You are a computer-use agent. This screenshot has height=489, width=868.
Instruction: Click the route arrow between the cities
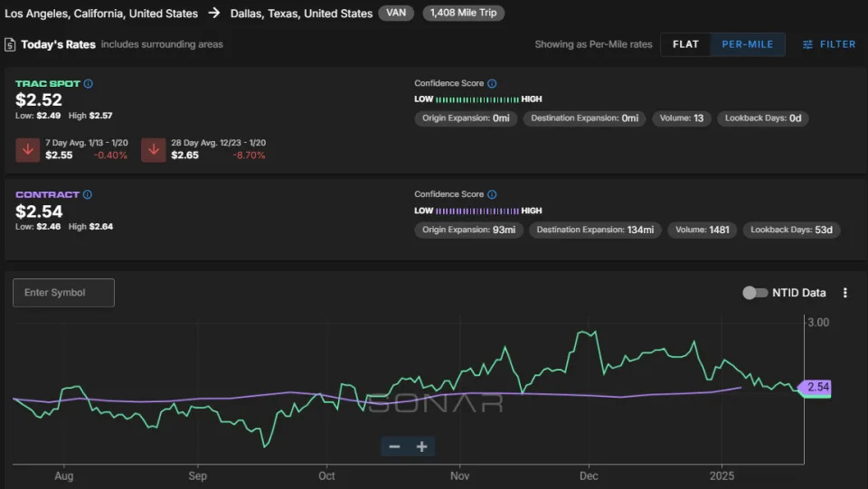[214, 13]
